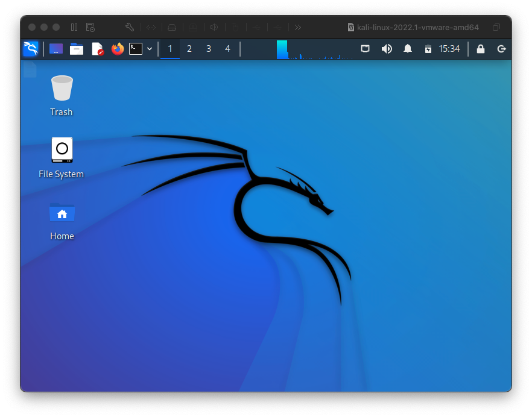Select the Trash desktop icon
Screen dimensions: 532x417
[62, 88]
